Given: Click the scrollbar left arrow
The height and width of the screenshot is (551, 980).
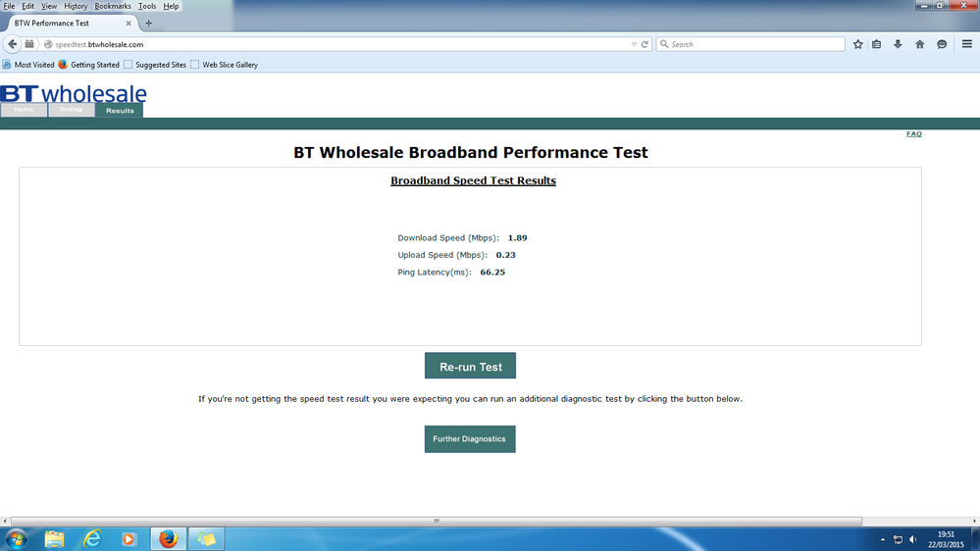Looking at the screenshot, I should 5,521.
